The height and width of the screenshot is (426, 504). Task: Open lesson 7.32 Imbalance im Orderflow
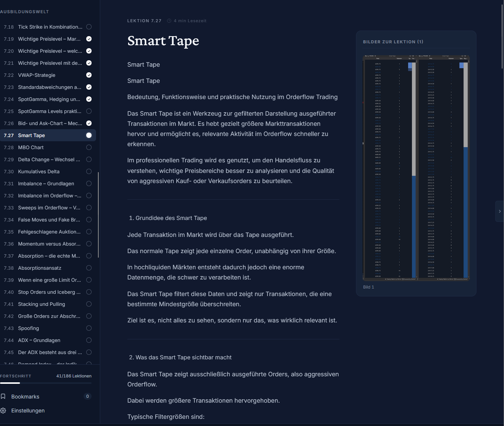click(48, 195)
